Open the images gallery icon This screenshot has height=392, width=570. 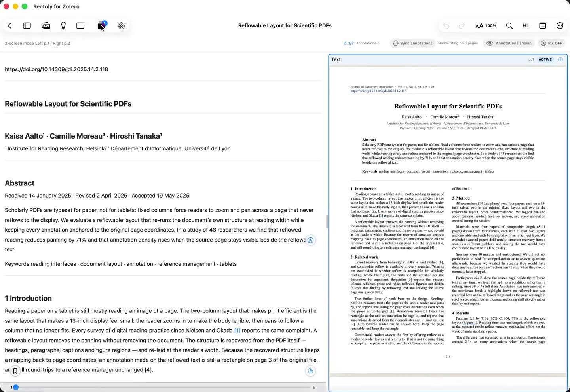click(x=46, y=25)
